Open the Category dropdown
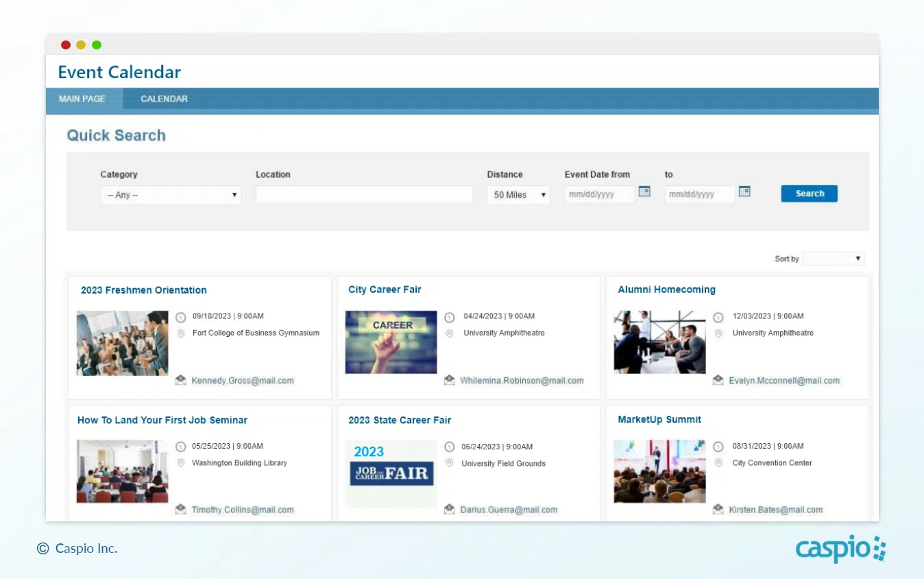Image resolution: width=924 pixels, height=579 pixels. [x=170, y=195]
